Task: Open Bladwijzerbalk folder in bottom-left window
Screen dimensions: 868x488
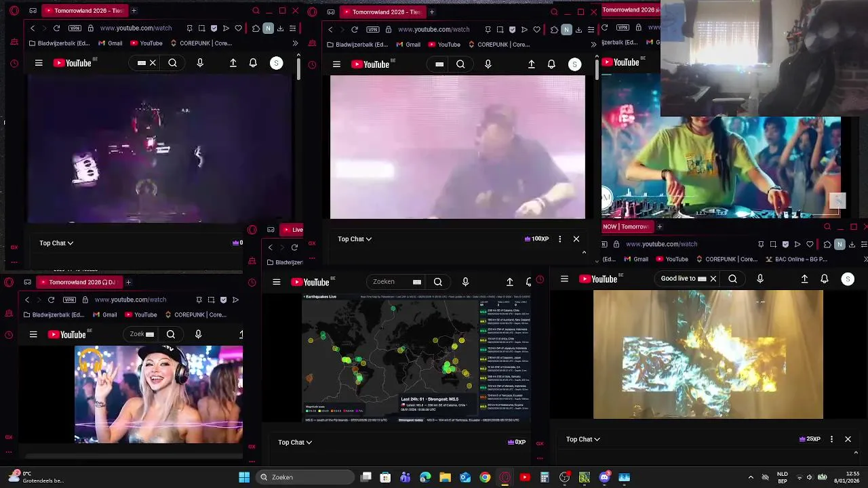Action: (x=56, y=314)
